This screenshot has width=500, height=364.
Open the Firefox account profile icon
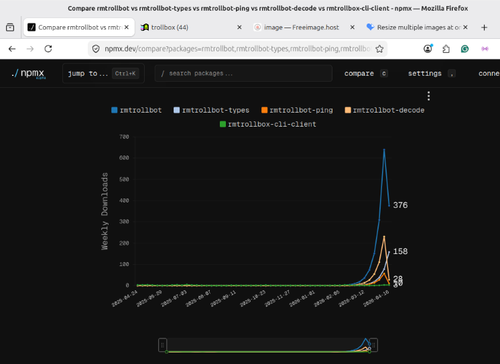pos(428,49)
